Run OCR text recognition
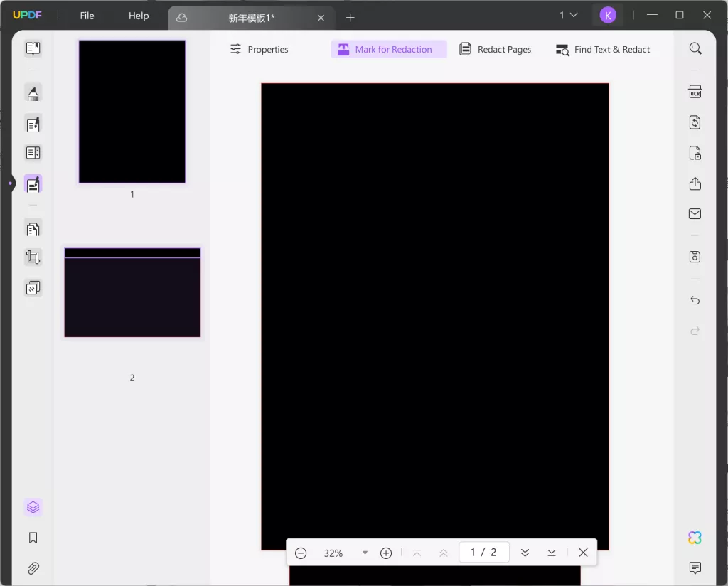The image size is (728, 586). [x=695, y=92]
